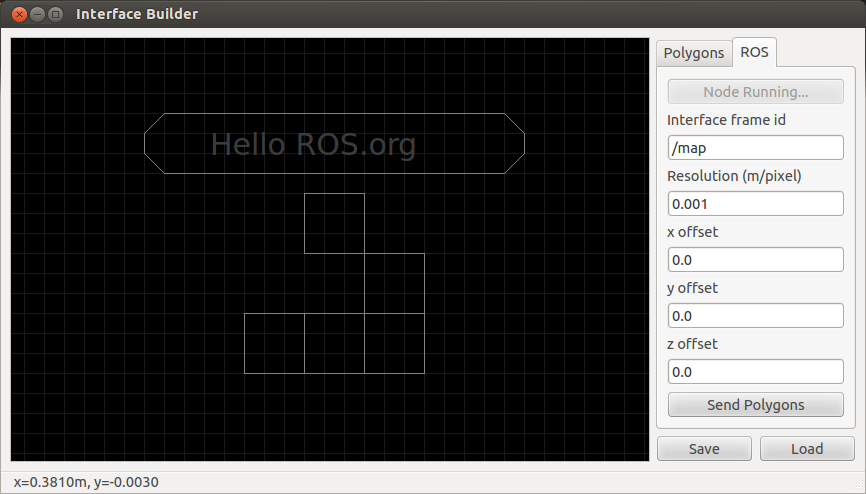Click the Hello ROS.org text polygon
The height and width of the screenshot is (494, 866).
[334, 144]
